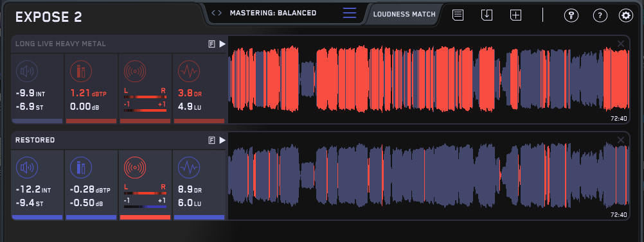The height and width of the screenshot is (242, 644).
Task: Open the Mastering: Balanced preset selector
Action: pyautogui.click(x=273, y=13)
